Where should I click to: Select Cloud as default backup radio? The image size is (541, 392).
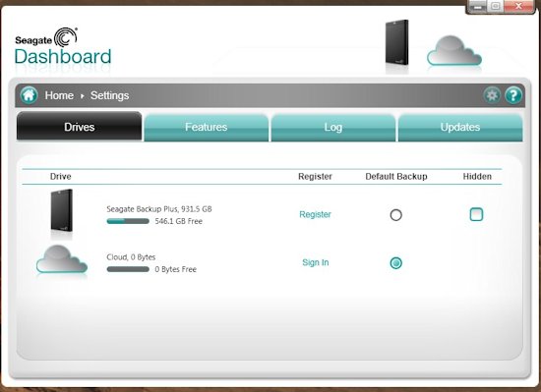[395, 263]
